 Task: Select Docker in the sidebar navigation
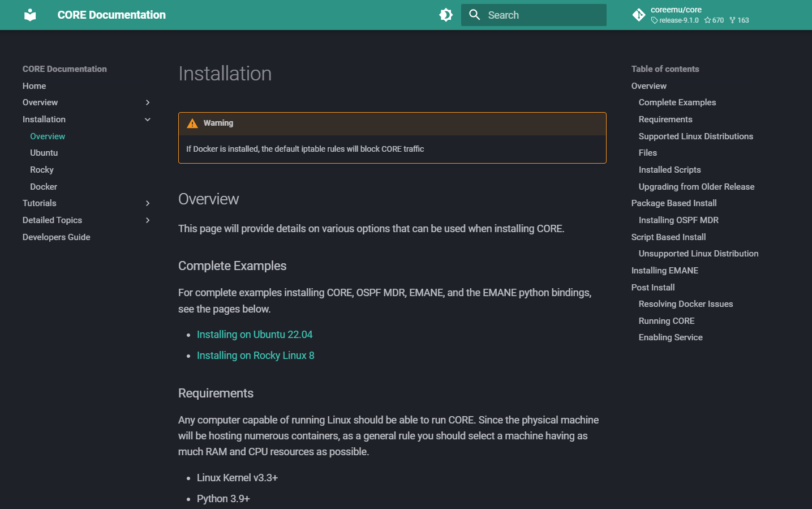44,187
